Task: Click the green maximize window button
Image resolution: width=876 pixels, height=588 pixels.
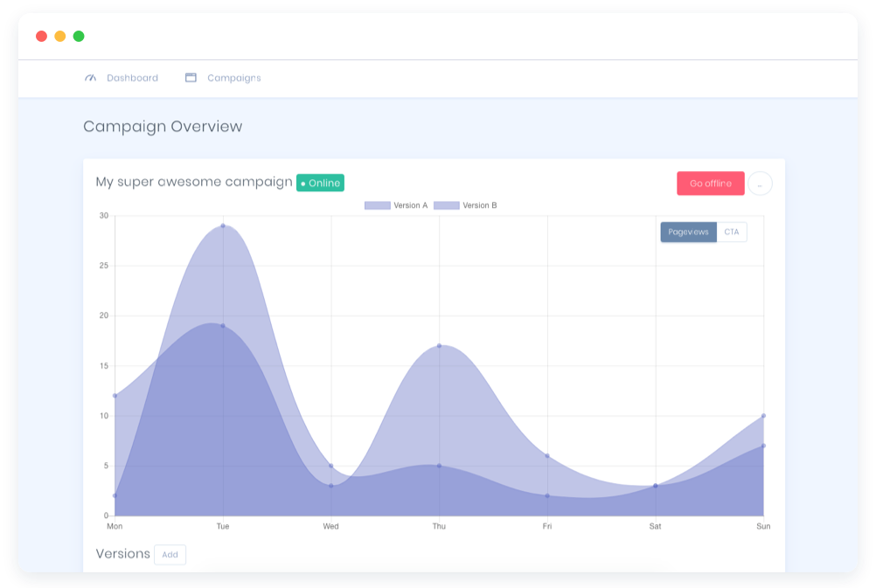Action: click(79, 37)
